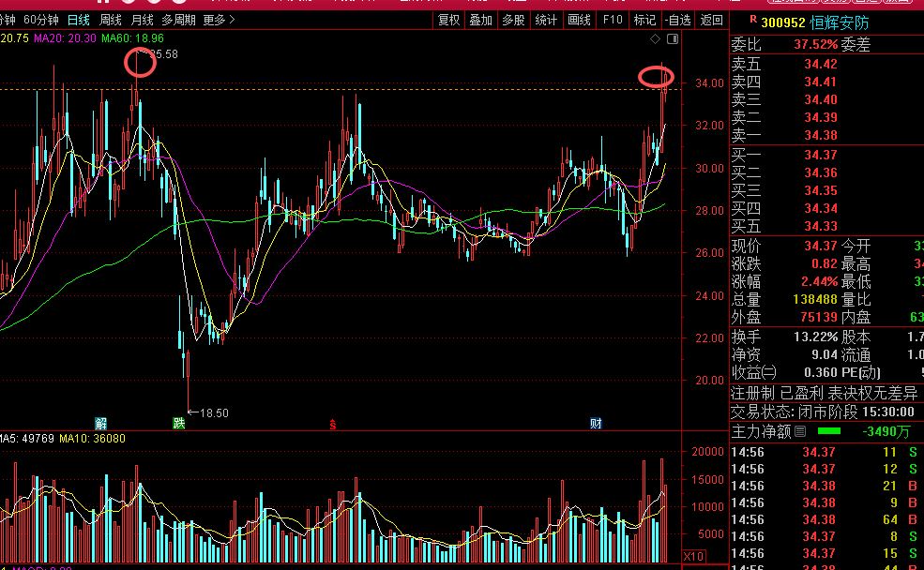Click the 叠加 overlay button
This screenshot has width=924, height=570.
(x=481, y=20)
